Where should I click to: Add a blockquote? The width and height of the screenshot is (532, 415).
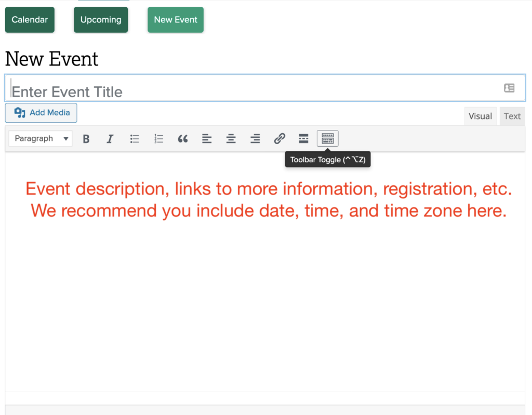(182, 139)
